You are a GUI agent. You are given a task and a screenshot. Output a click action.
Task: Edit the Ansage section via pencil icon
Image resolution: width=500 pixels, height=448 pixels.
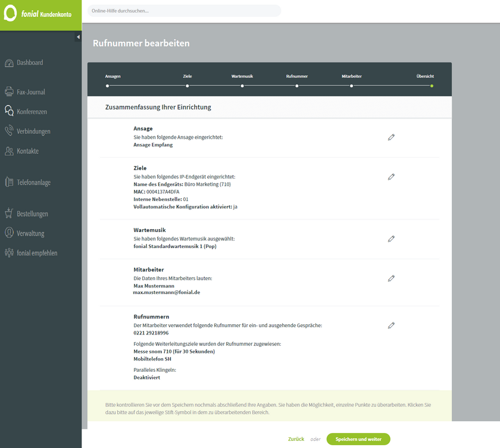coord(391,137)
